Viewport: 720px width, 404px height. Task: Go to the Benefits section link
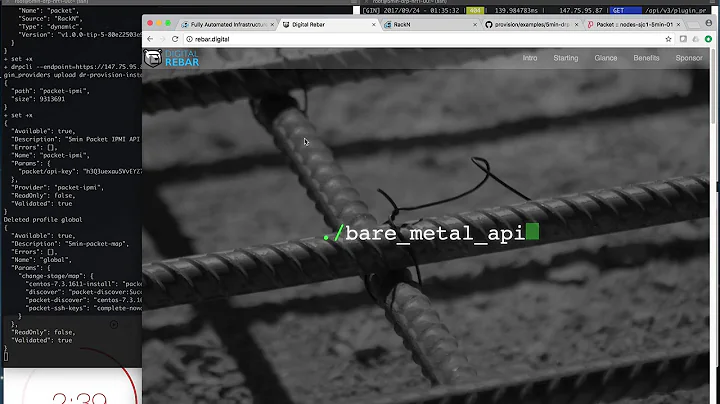[646, 58]
